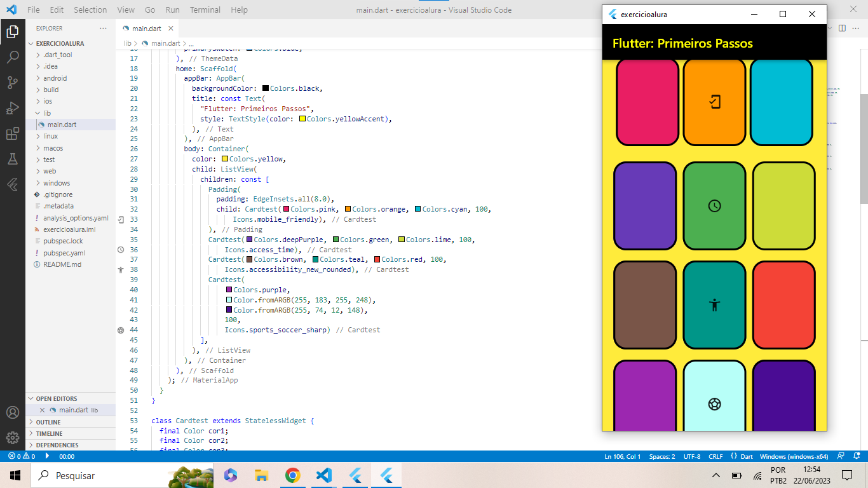Open the Testing flask view

pos(13,159)
